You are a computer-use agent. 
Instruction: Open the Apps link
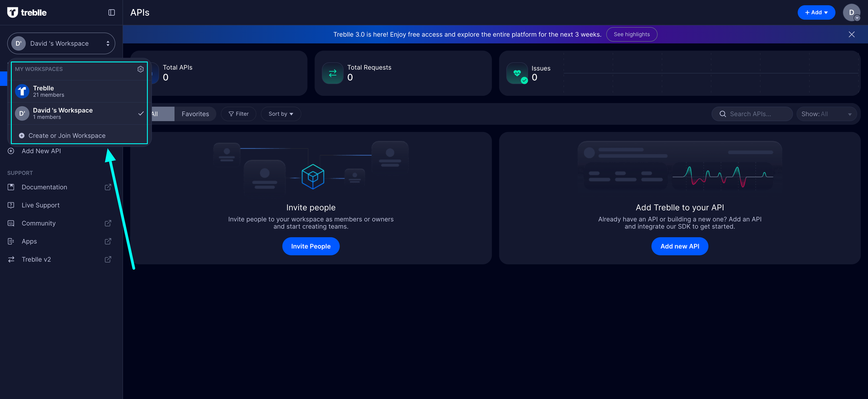tap(29, 241)
